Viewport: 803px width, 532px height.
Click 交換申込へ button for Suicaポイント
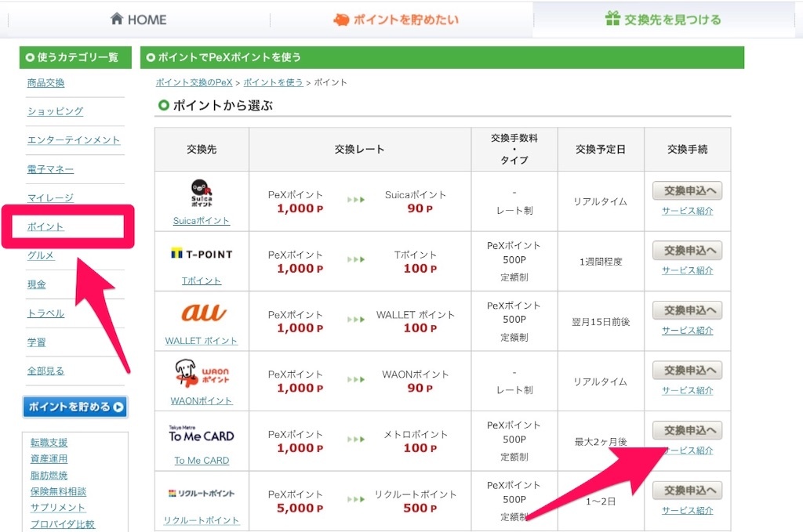(x=687, y=191)
